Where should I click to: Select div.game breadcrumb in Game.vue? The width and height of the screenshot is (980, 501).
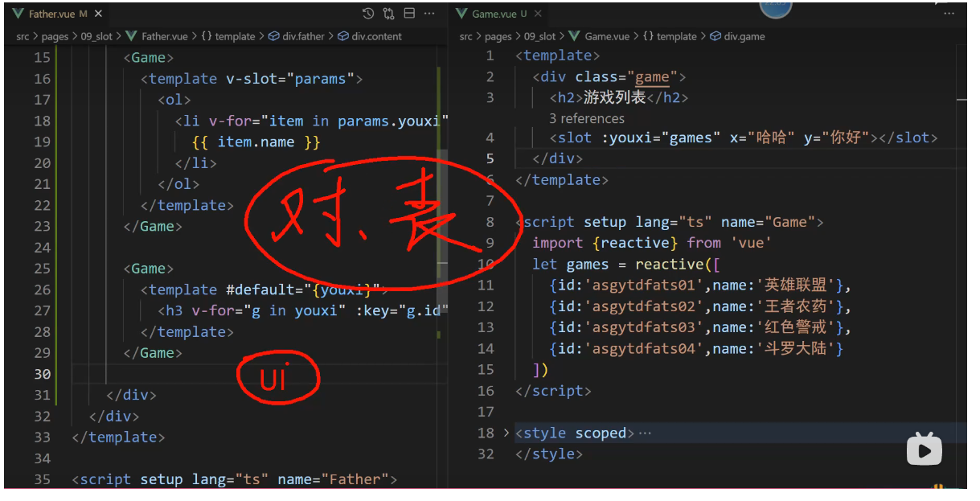pyautogui.click(x=738, y=36)
